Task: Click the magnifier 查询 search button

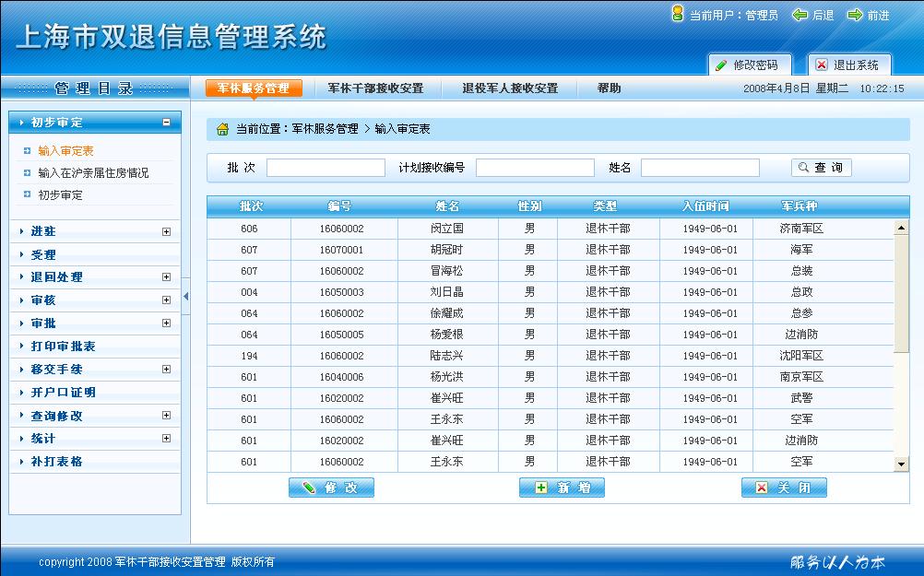Action: pos(821,168)
